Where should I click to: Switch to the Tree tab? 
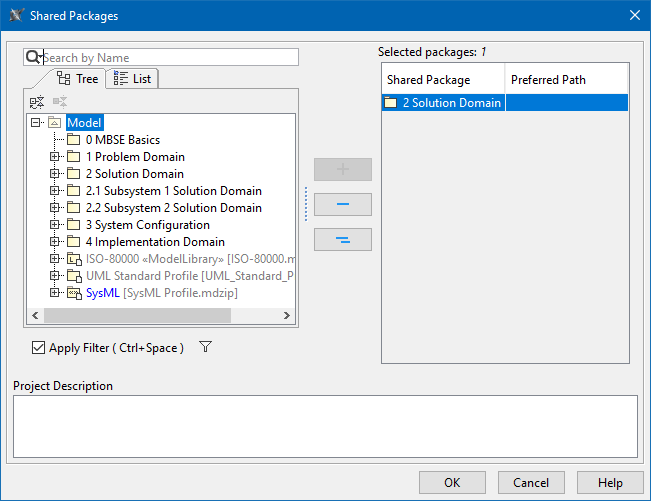click(78, 78)
